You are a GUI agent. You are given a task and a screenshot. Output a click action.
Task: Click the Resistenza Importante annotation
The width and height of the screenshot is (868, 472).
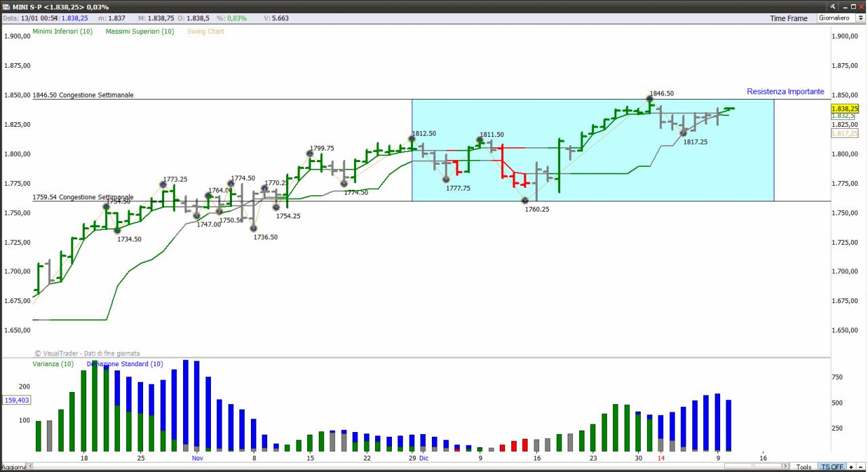pyautogui.click(x=785, y=92)
